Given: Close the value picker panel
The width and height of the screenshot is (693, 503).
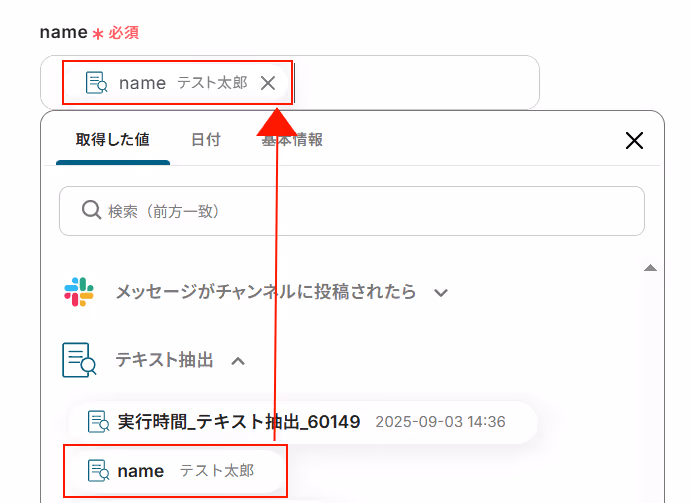Looking at the screenshot, I should [634, 141].
